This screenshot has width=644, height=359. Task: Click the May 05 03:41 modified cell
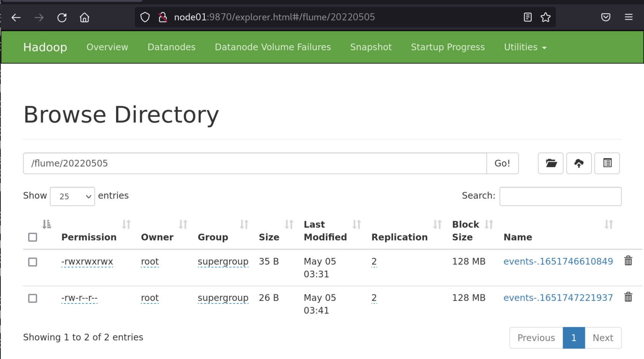point(320,304)
